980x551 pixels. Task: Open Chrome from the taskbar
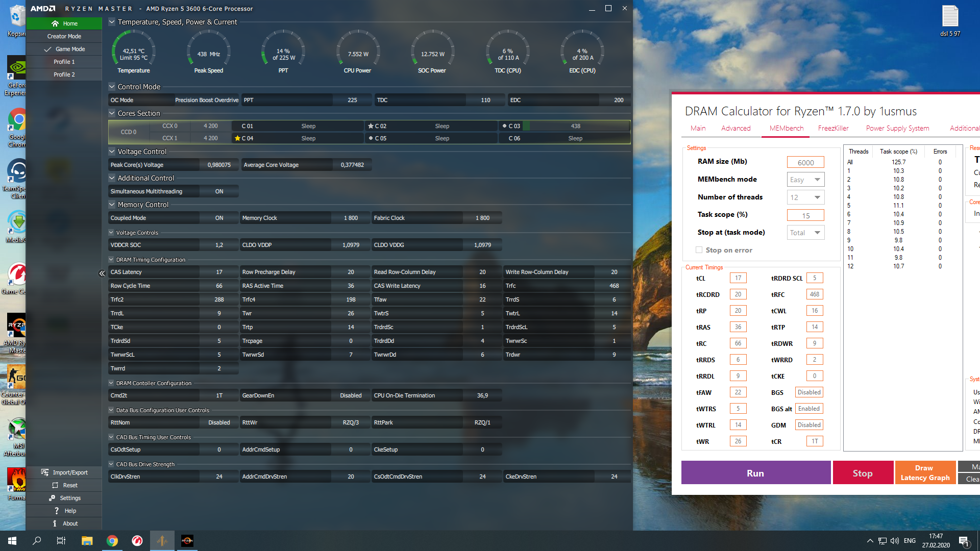coord(112,541)
